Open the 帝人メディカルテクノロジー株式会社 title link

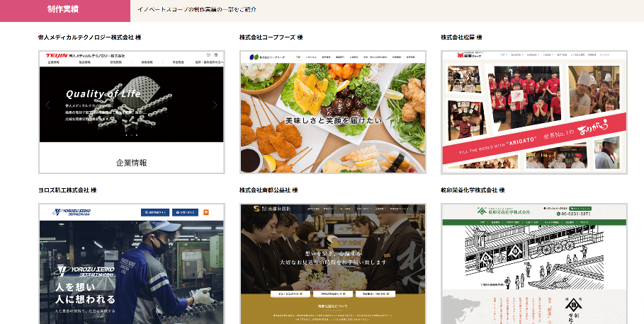(x=89, y=37)
